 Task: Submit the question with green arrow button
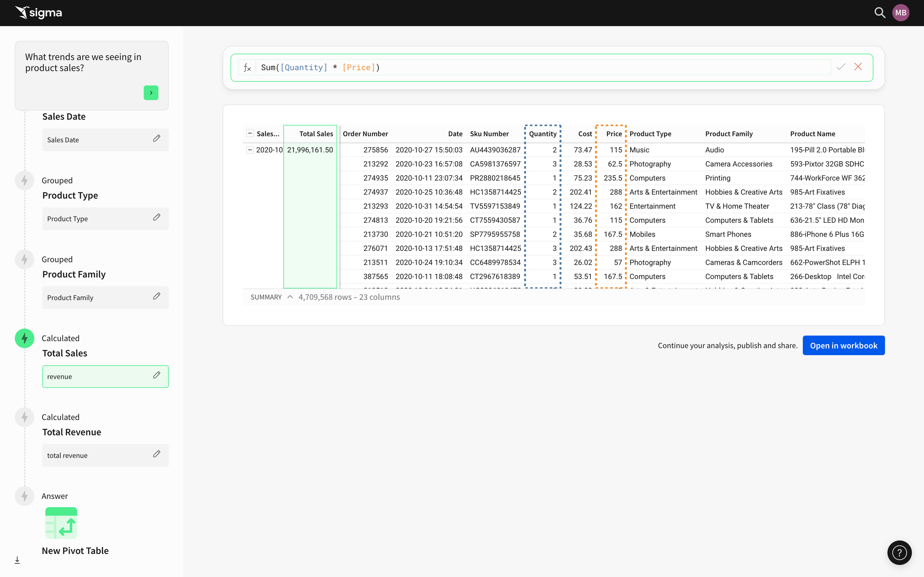(151, 93)
